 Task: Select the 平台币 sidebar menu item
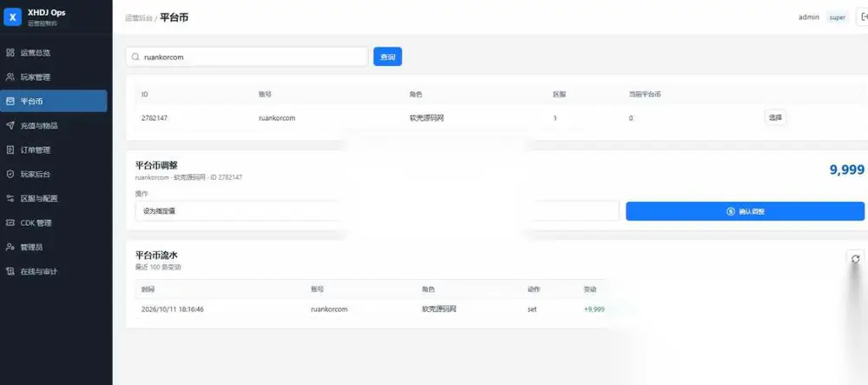click(54, 101)
